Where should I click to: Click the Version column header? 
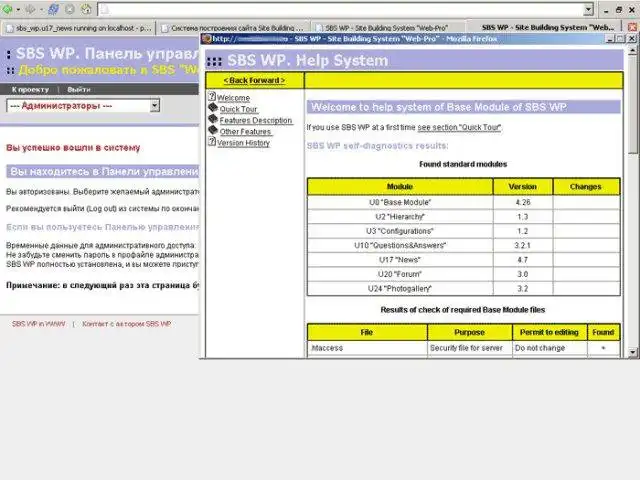pyautogui.click(x=523, y=187)
